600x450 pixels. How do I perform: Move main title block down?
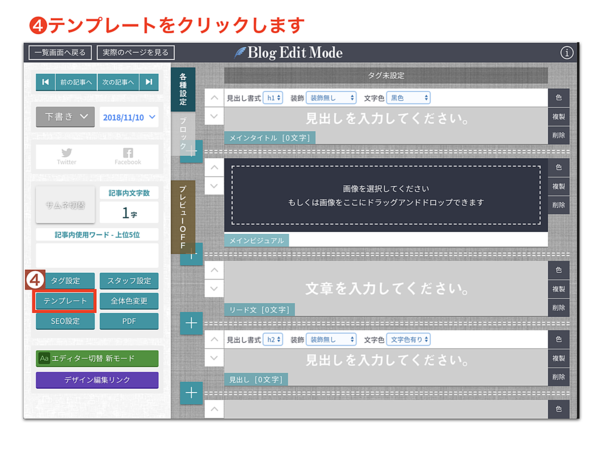[214, 116]
